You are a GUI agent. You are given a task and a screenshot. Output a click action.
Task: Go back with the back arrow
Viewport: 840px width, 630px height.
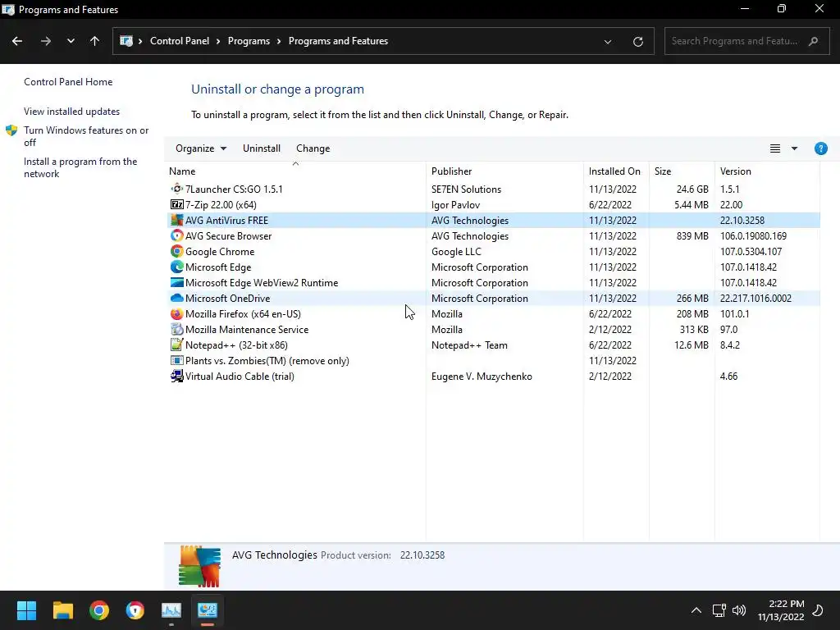tap(17, 41)
